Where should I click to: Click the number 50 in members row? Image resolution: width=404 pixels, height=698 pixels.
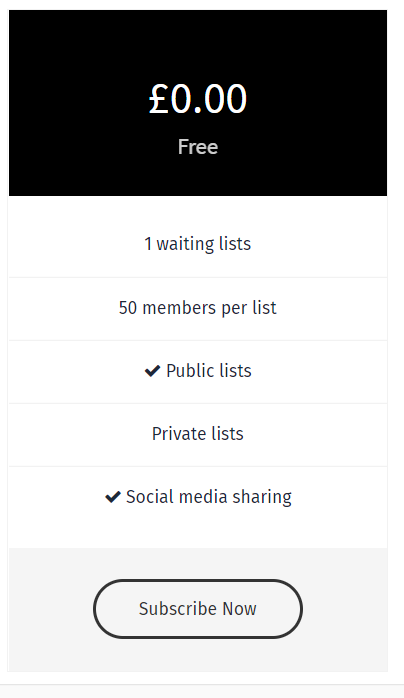128,308
